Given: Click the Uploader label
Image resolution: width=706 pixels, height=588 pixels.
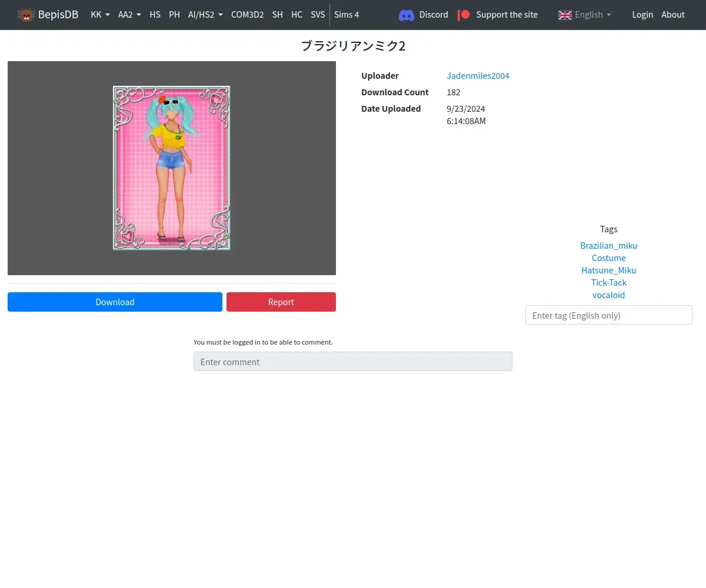Looking at the screenshot, I should click(380, 76).
